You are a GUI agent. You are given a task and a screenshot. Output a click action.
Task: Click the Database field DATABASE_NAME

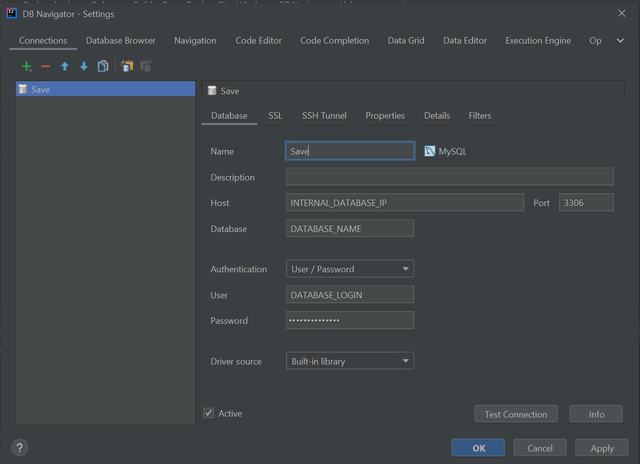tap(350, 228)
